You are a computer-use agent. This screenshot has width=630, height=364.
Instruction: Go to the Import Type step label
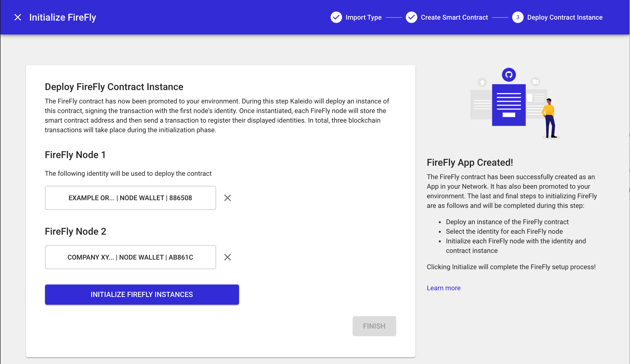(x=363, y=17)
